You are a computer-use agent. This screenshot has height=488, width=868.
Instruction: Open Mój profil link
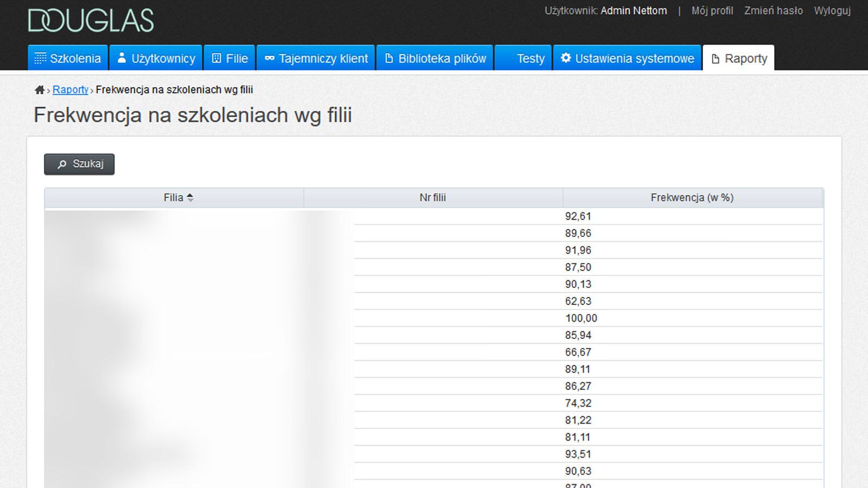712,11
